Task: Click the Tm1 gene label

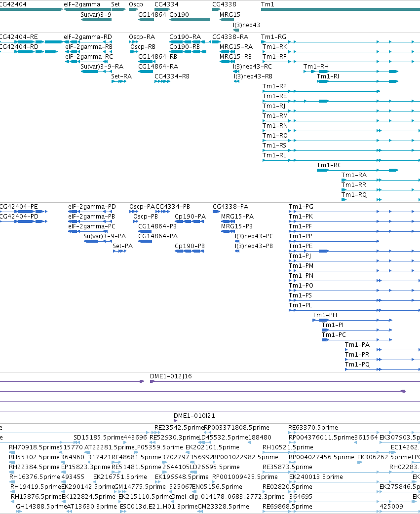Action: click(267, 4)
